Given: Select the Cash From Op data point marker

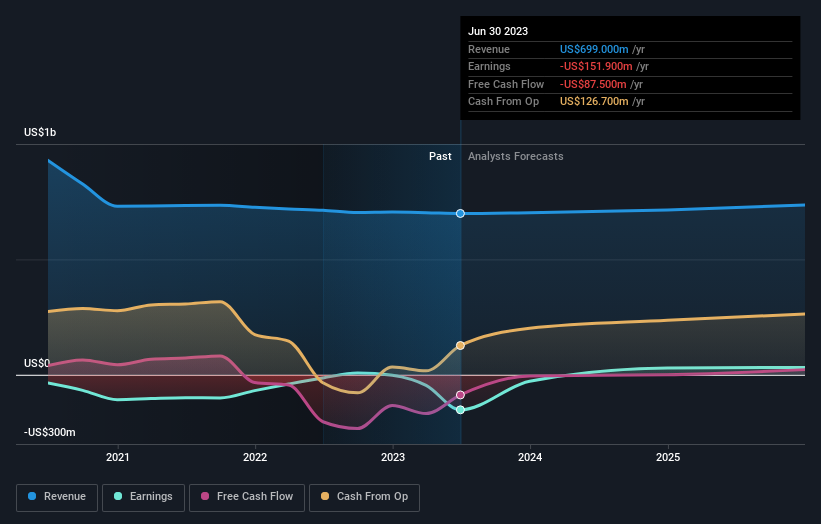Looking at the screenshot, I should 460,345.
